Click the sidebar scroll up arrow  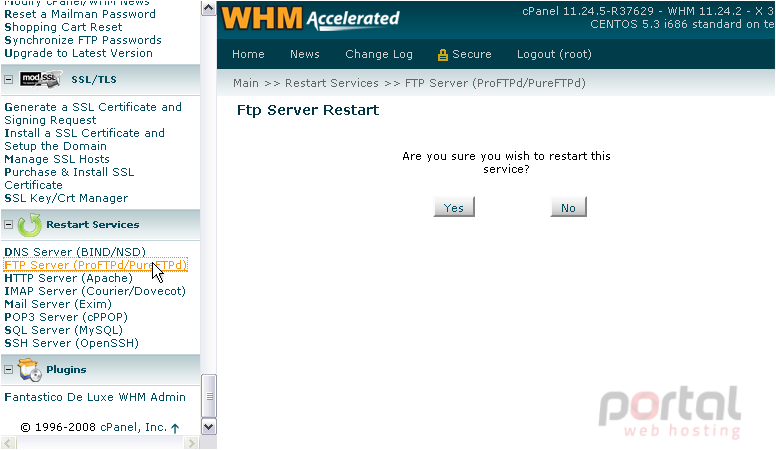pos(208,8)
